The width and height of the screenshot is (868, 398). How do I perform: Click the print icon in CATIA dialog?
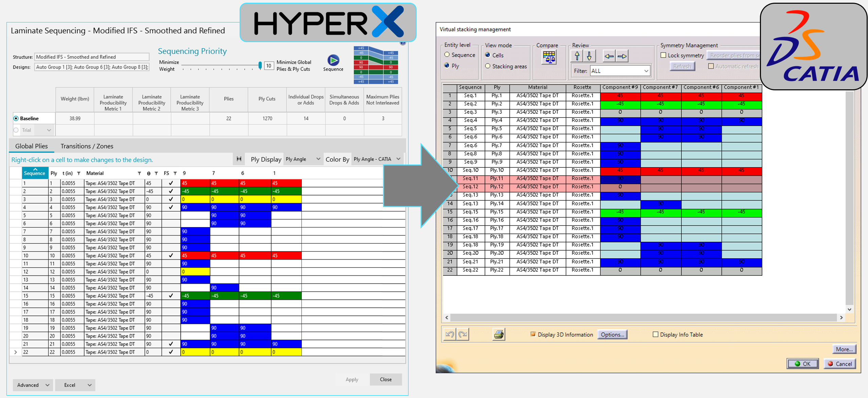(x=499, y=334)
